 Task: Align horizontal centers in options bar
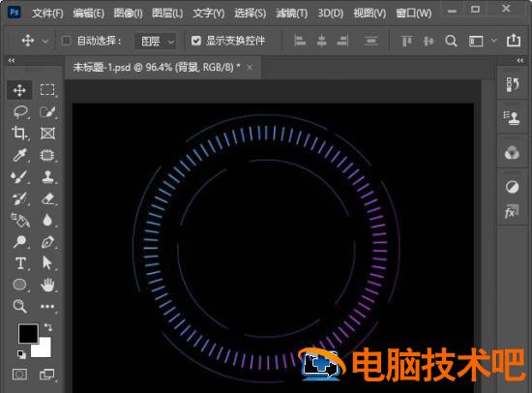pos(321,41)
